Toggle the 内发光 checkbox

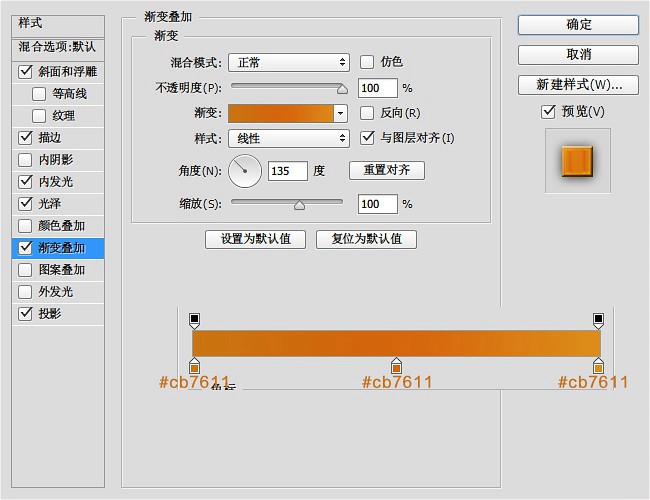[x=25, y=182]
